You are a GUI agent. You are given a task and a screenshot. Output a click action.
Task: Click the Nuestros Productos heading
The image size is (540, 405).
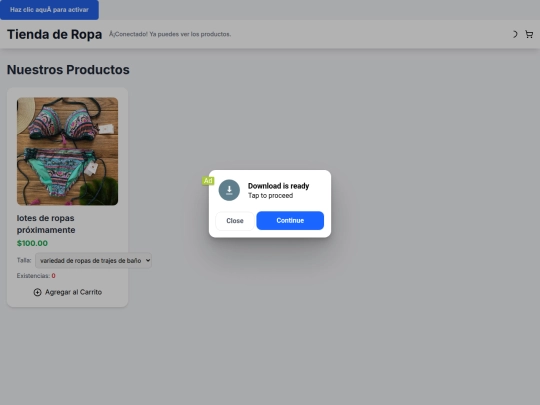68,70
